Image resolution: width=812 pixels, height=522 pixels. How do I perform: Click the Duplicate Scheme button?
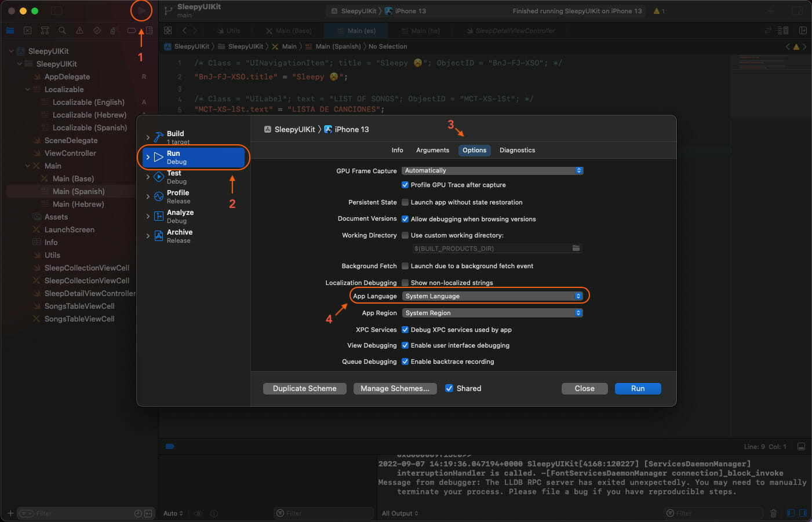click(304, 389)
